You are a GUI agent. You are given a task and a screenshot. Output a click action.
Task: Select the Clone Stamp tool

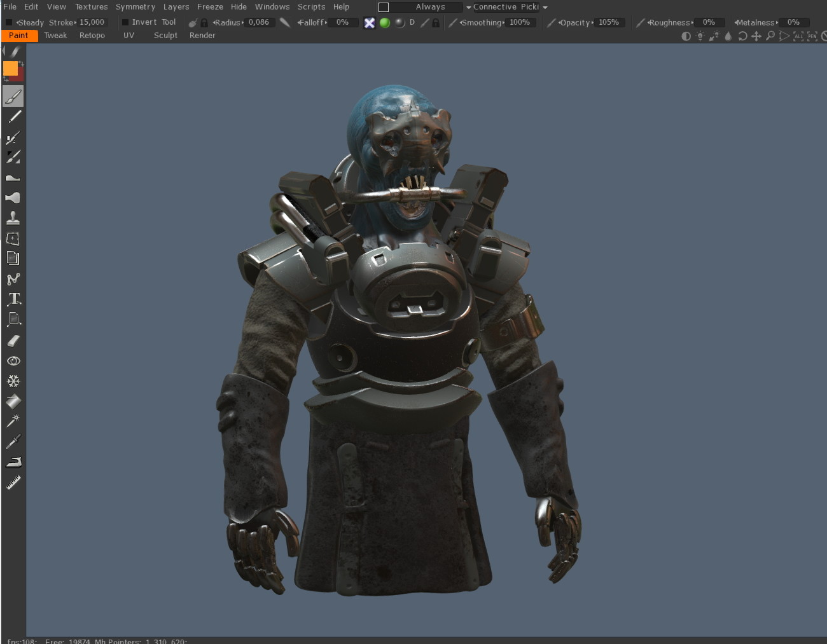pyautogui.click(x=13, y=218)
